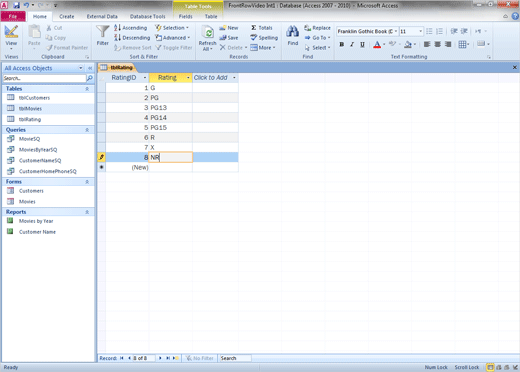
Task: Click the bullets list icon
Action: click(x=429, y=31)
